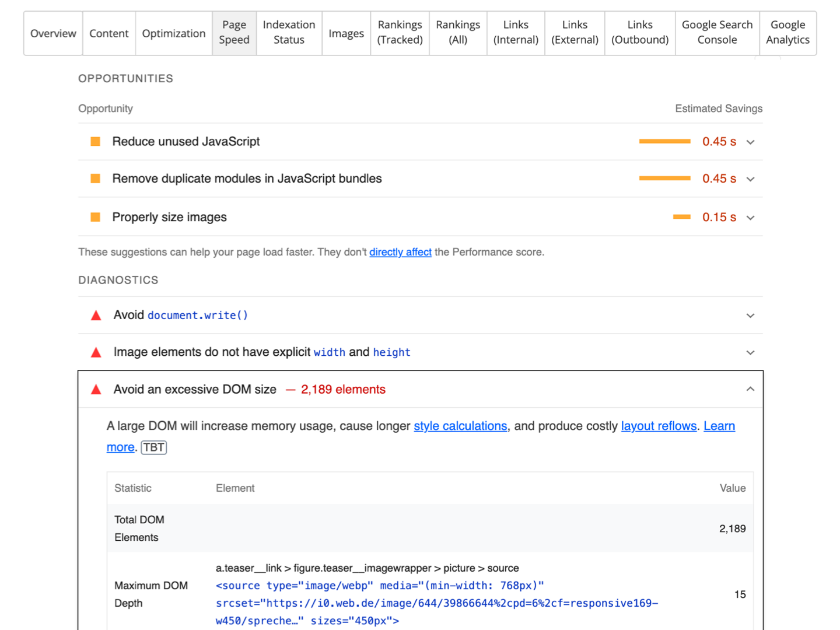Open the 'directly affect' link
Viewport: 840px width, 630px height.
tap(400, 252)
